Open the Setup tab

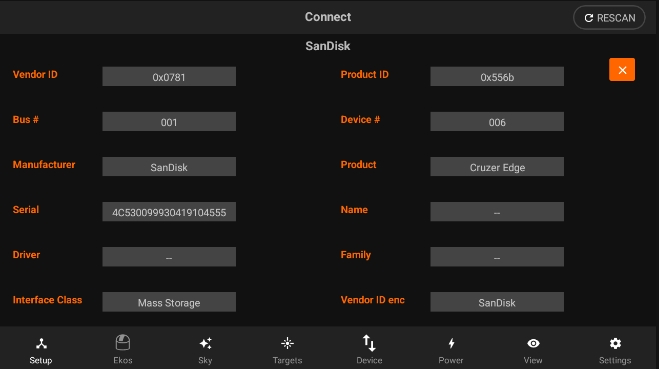(41, 349)
